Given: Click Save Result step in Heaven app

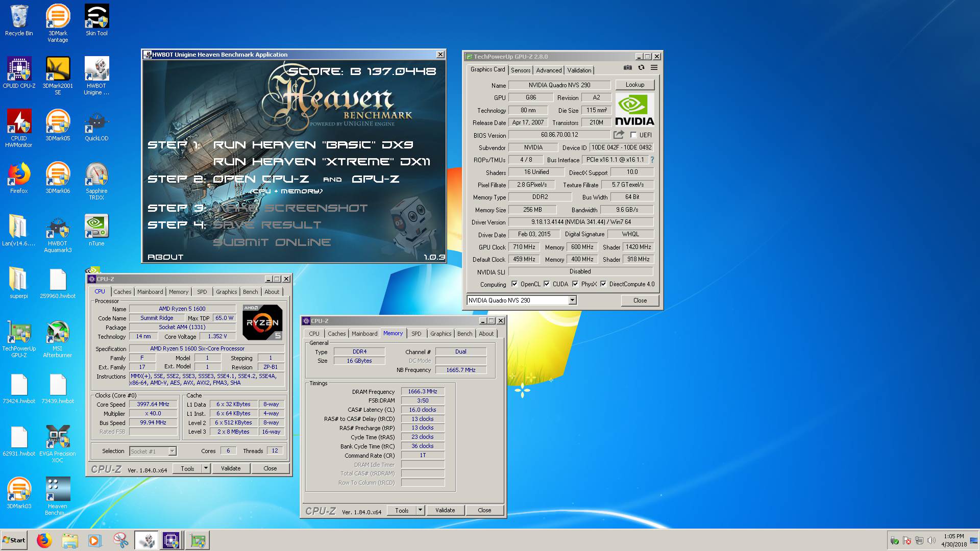Looking at the screenshot, I should pyautogui.click(x=267, y=225).
